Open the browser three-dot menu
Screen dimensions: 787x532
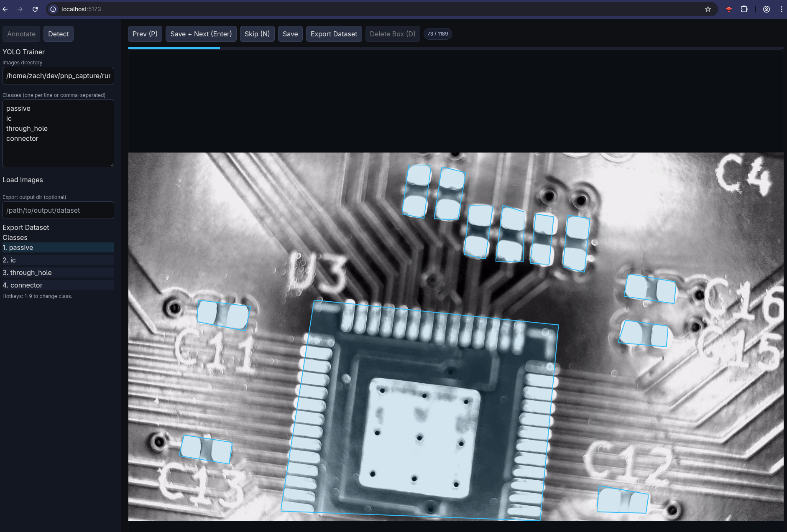coord(781,9)
